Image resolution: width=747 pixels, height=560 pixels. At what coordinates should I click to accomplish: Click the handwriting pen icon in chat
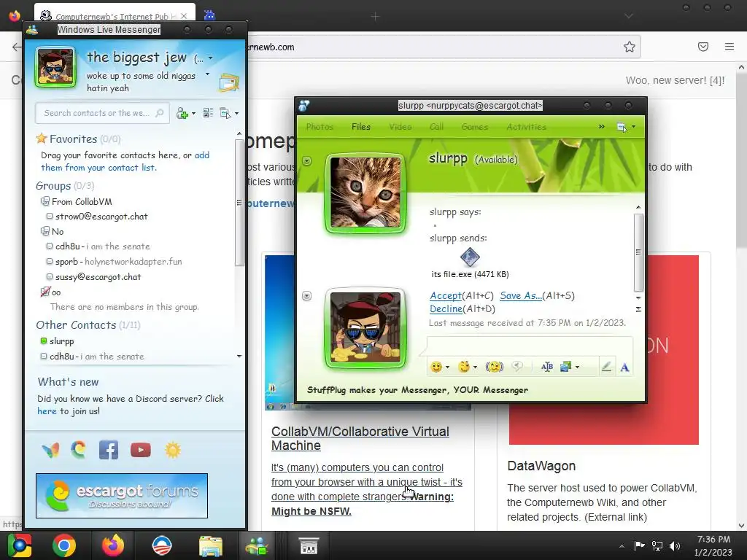tap(606, 367)
